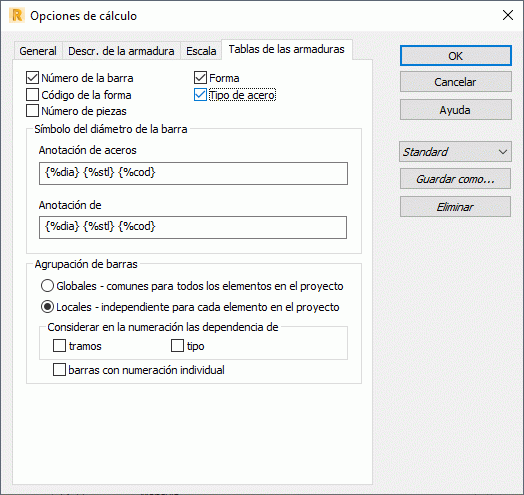Screen dimensions: 524x495
Task: Click the Cancelar button
Action: click(456, 82)
